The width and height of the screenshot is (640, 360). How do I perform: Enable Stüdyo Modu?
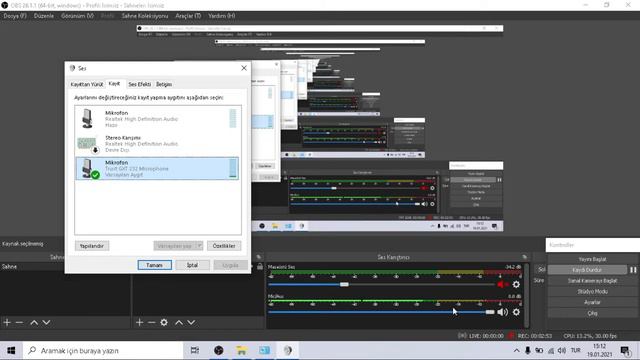click(592, 291)
